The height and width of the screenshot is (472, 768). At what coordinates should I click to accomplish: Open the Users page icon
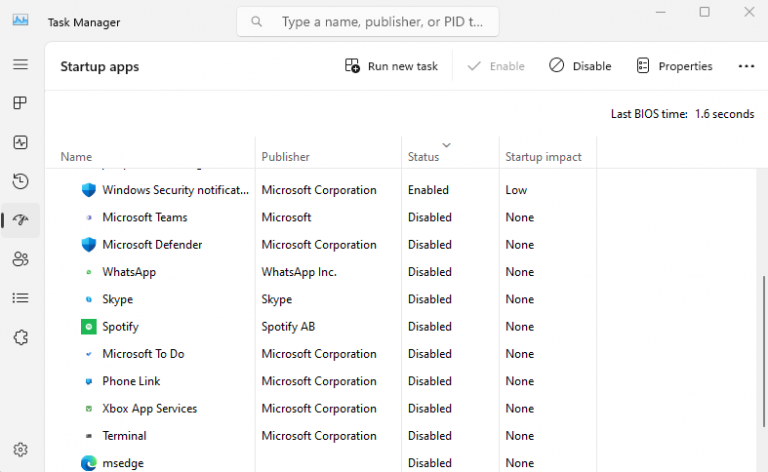click(x=20, y=259)
